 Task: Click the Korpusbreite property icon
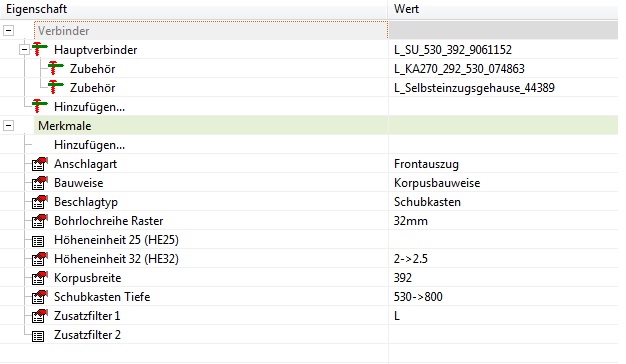[40, 278]
